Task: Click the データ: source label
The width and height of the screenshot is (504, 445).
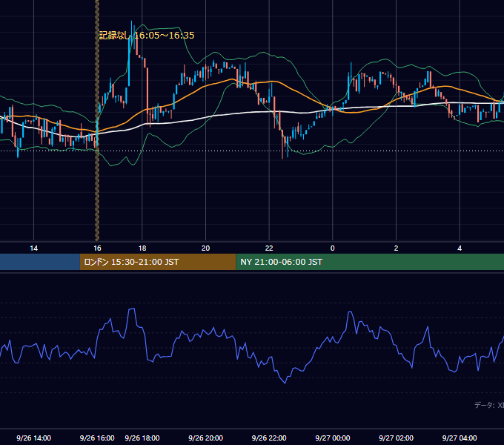Action: 489,405
